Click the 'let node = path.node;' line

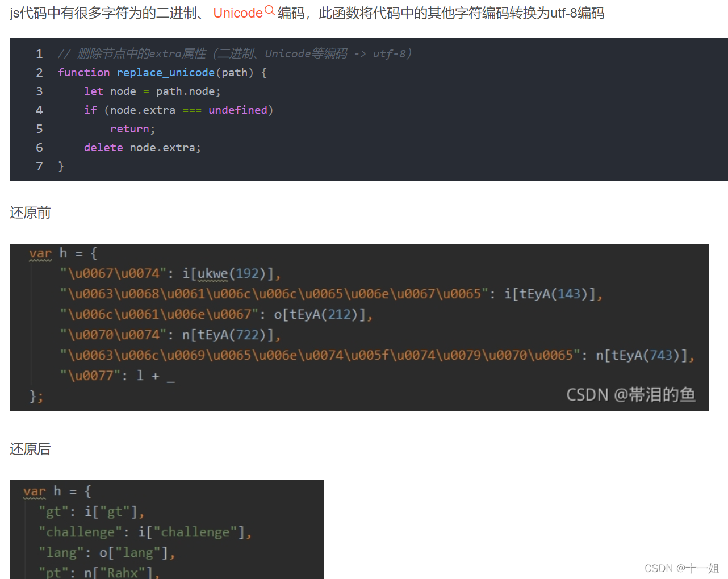(x=152, y=91)
